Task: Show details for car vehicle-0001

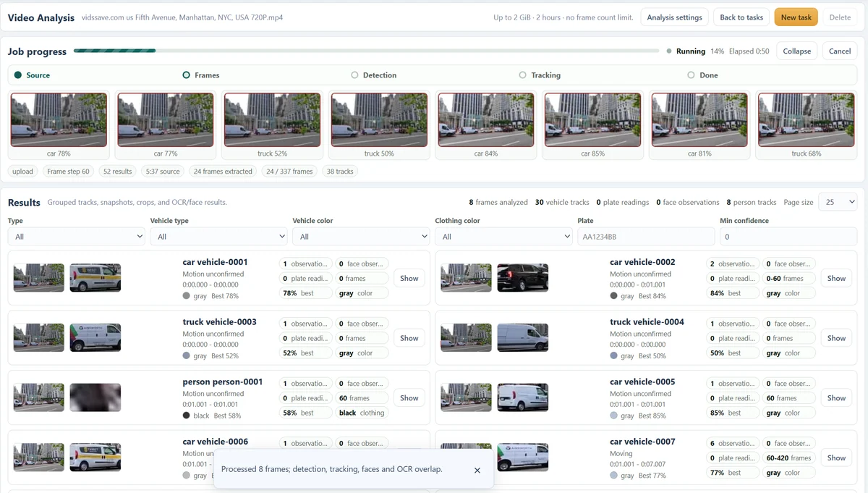Action: tap(409, 278)
